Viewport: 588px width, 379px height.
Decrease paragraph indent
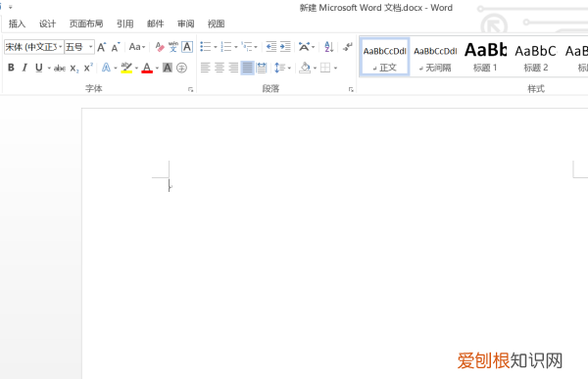(x=270, y=47)
